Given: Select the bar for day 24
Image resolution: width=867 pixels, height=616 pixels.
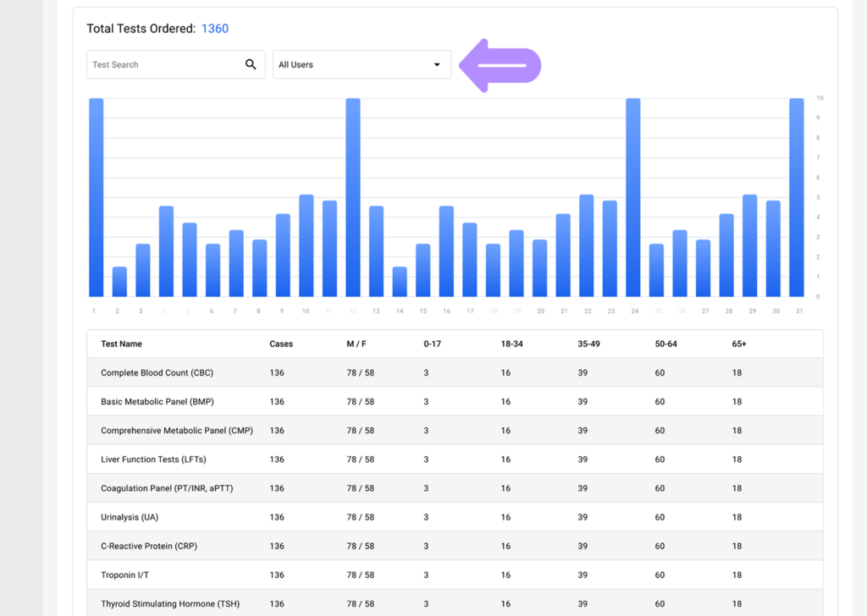Looking at the screenshot, I should tap(633, 198).
